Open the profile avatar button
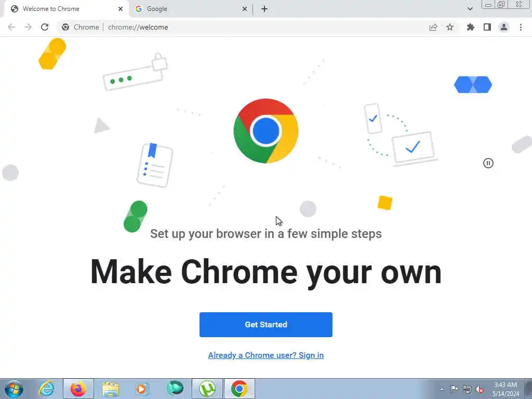Screen dimensions: 532x399 (x=504, y=27)
